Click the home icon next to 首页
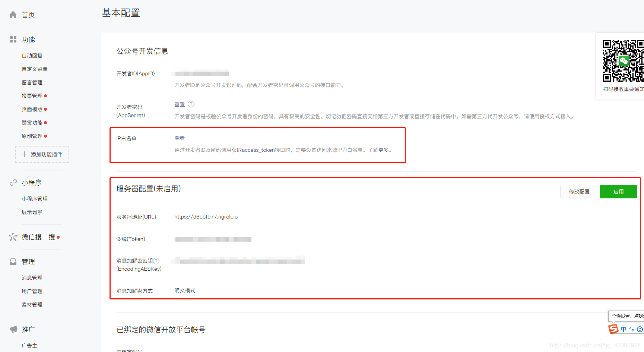644x352 pixels. 13,15
